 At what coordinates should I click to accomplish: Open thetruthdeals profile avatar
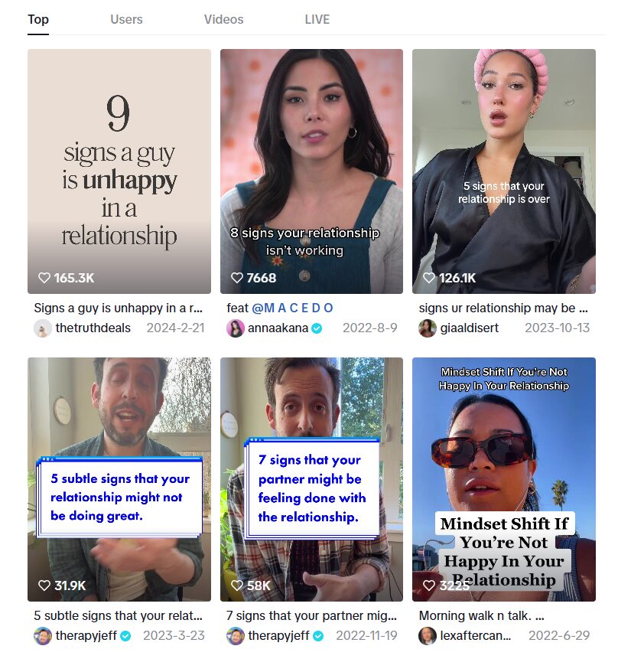pyautogui.click(x=42, y=328)
